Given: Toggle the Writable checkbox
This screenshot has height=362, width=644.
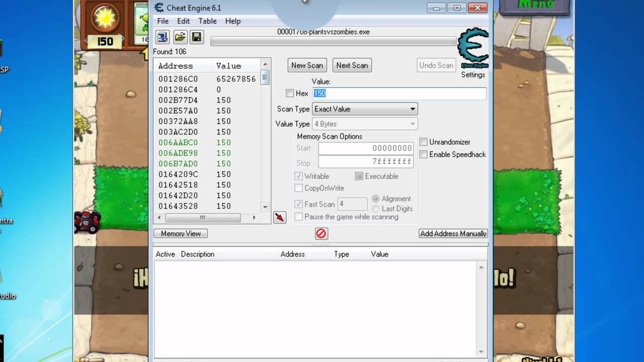Looking at the screenshot, I should (298, 176).
